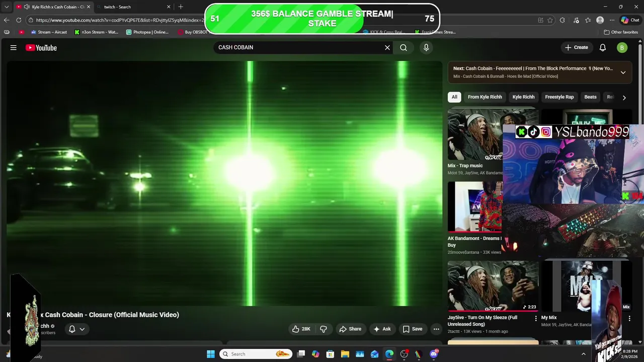The image size is (644, 362).
Task: Select From Kyle Richh chip
Action: click(x=485, y=97)
